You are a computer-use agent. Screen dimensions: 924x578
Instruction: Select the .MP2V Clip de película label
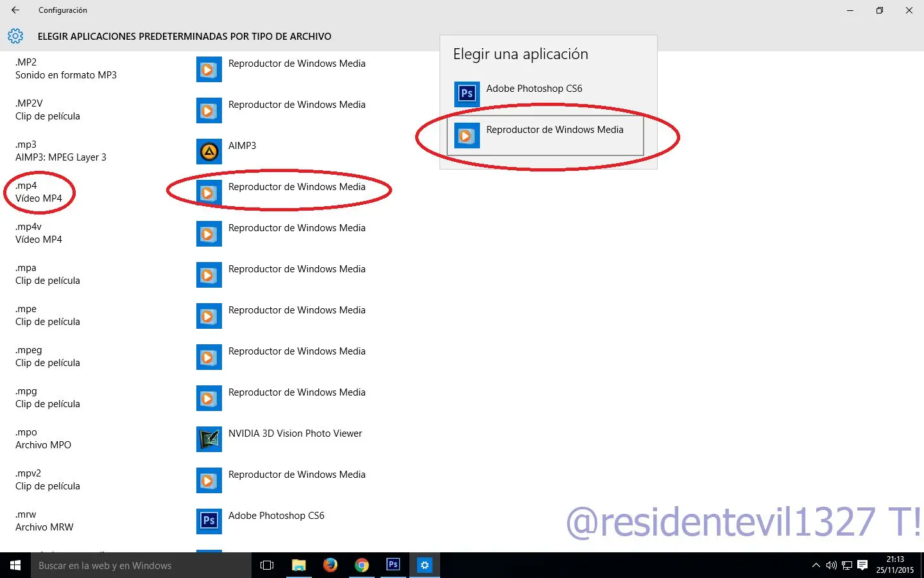[x=47, y=110]
